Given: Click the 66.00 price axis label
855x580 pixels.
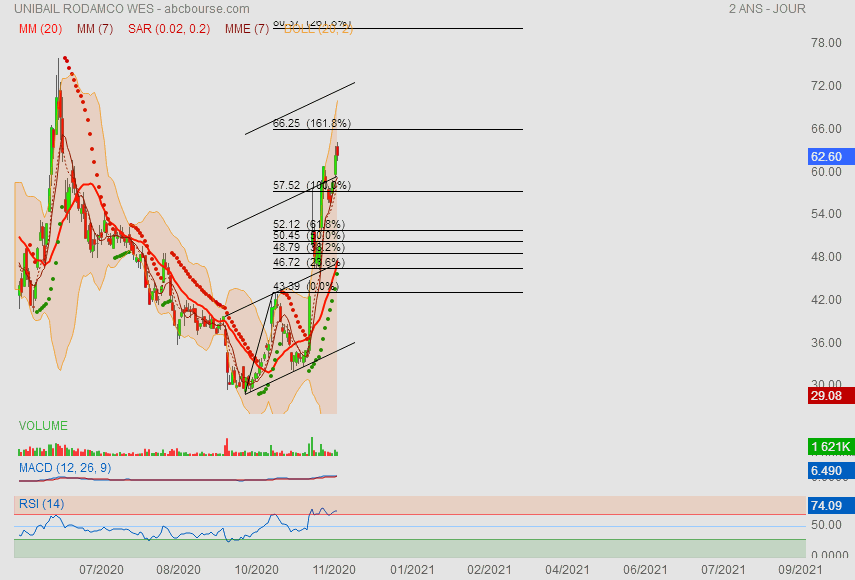Looking at the screenshot, I should click(826, 129).
